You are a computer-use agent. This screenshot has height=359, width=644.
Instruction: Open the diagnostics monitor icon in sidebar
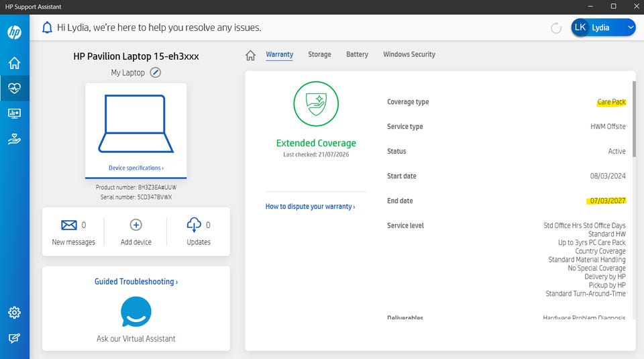tap(14, 113)
